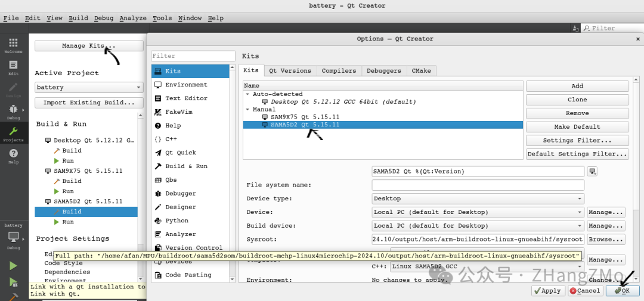
Task: Open the File menu
Action: click(11, 18)
